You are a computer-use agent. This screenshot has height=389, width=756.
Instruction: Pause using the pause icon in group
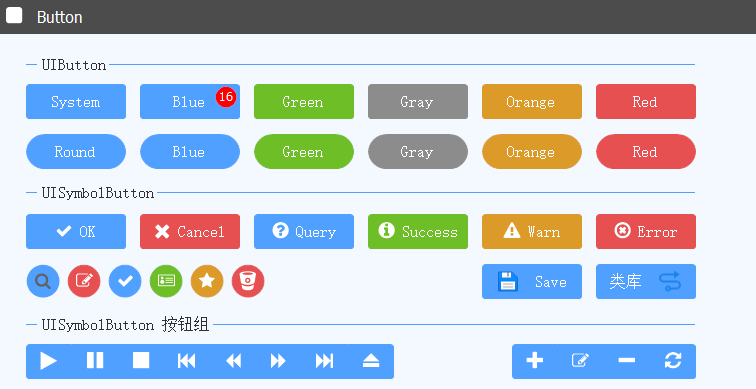95,361
